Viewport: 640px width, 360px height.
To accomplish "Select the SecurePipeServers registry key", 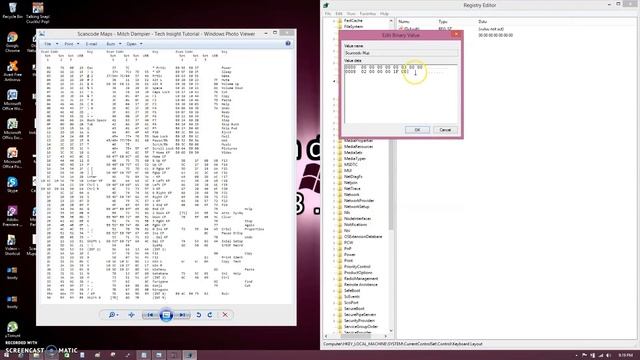I will pyautogui.click(x=360, y=315).
